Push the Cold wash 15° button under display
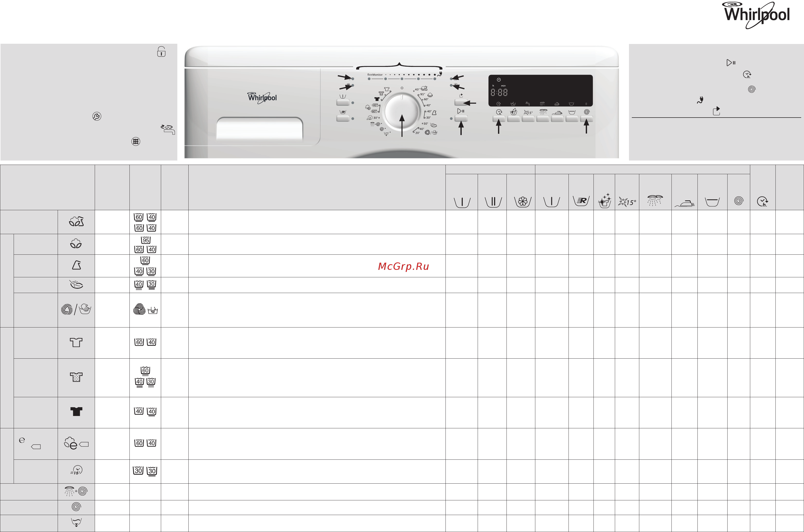 528,119
